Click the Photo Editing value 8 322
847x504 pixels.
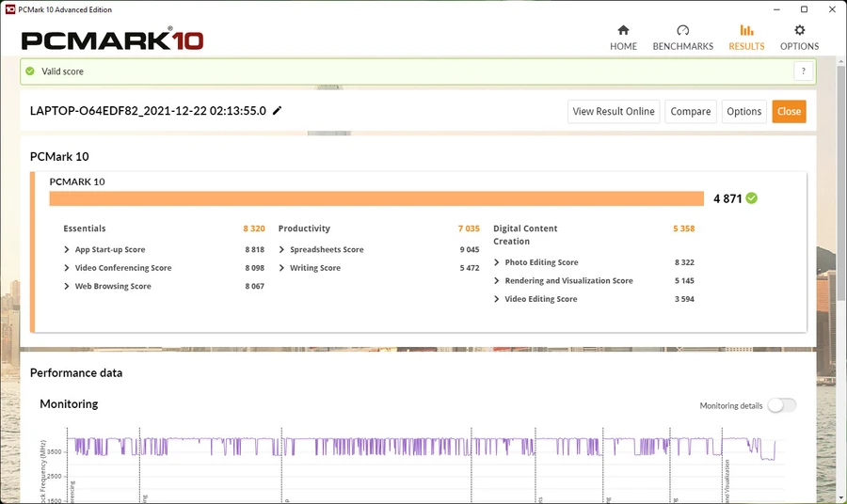(x=684, y=262)
